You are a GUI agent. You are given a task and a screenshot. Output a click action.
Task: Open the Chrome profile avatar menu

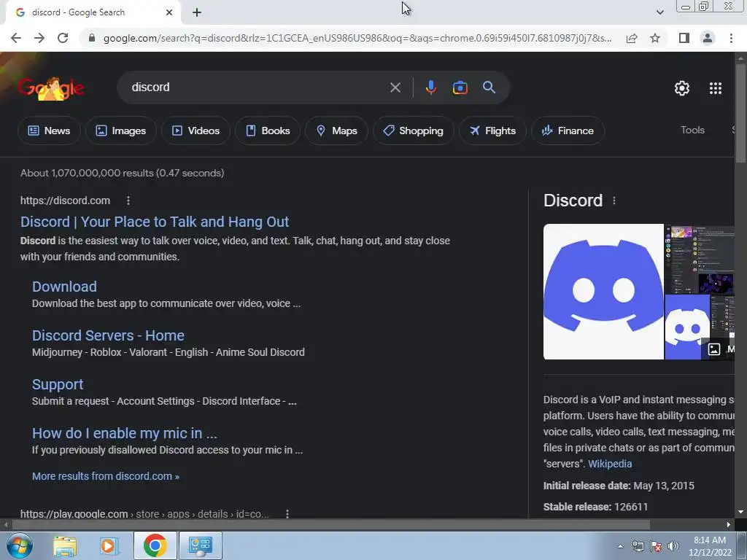pos(708,38)
